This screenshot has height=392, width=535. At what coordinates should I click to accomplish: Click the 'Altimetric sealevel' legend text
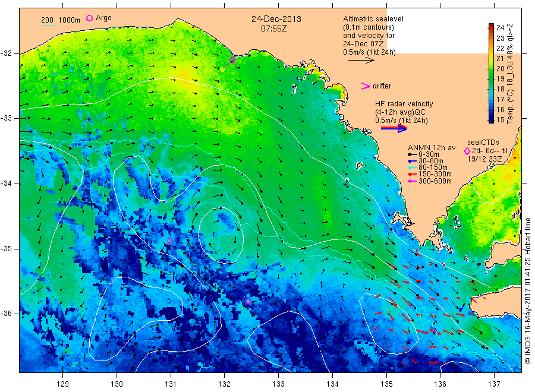pyautogui.click(x=373, y=19)
